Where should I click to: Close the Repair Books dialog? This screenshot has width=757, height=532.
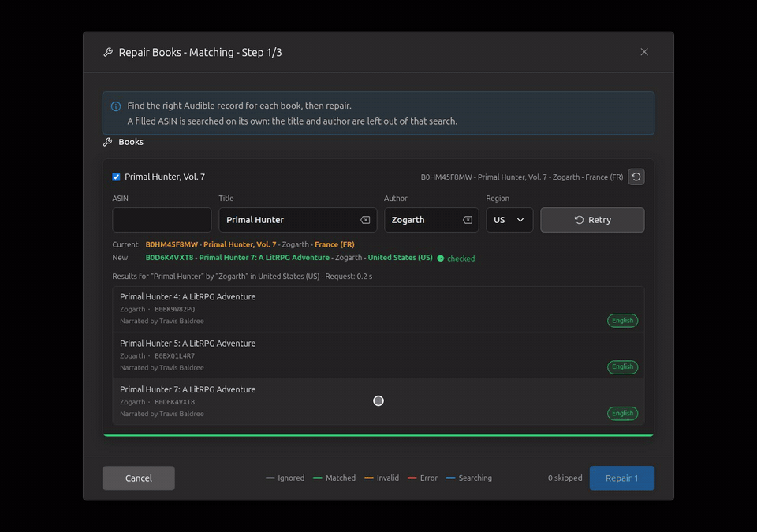pos(644,52)
